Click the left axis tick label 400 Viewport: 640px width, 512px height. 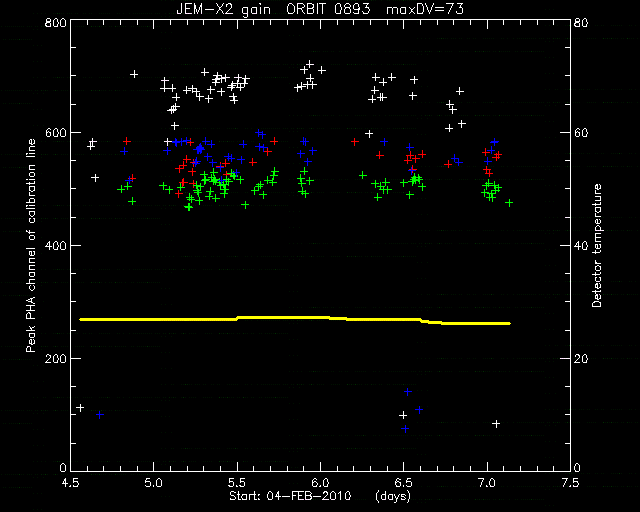[55, 246]
